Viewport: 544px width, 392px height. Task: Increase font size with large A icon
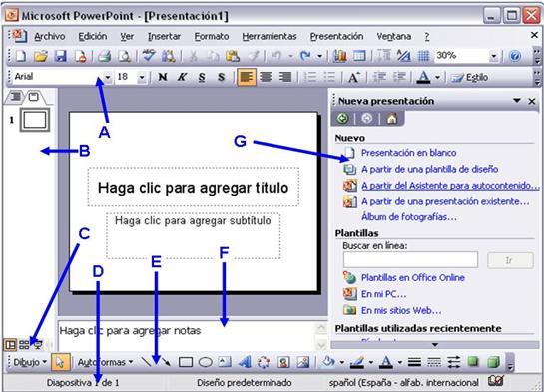click(353, 77)
